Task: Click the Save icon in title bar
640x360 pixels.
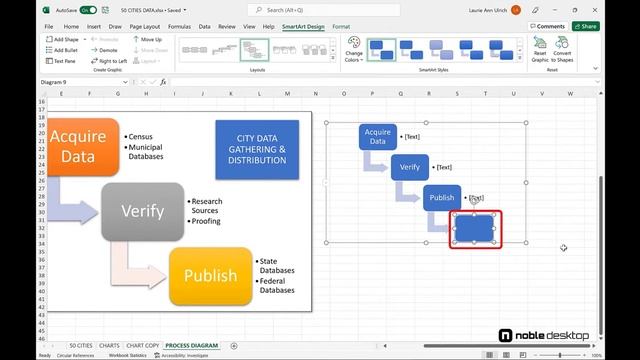Action: 105,10
